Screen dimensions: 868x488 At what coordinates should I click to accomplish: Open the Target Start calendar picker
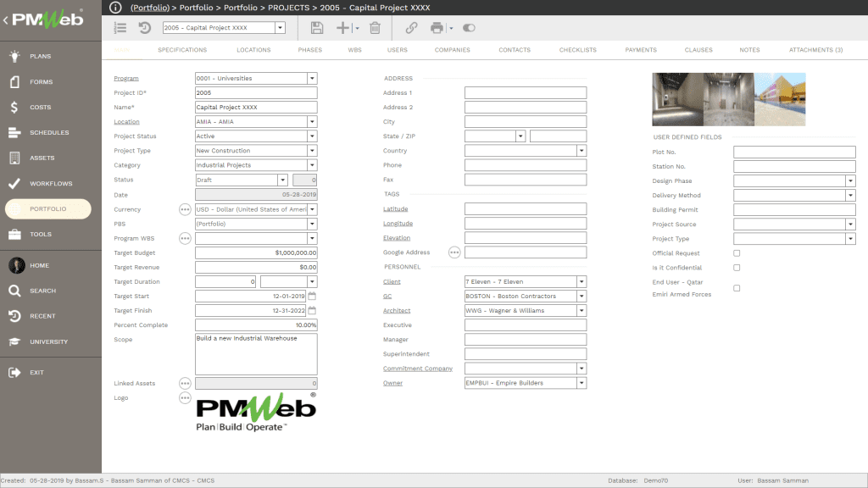[312, 296]
